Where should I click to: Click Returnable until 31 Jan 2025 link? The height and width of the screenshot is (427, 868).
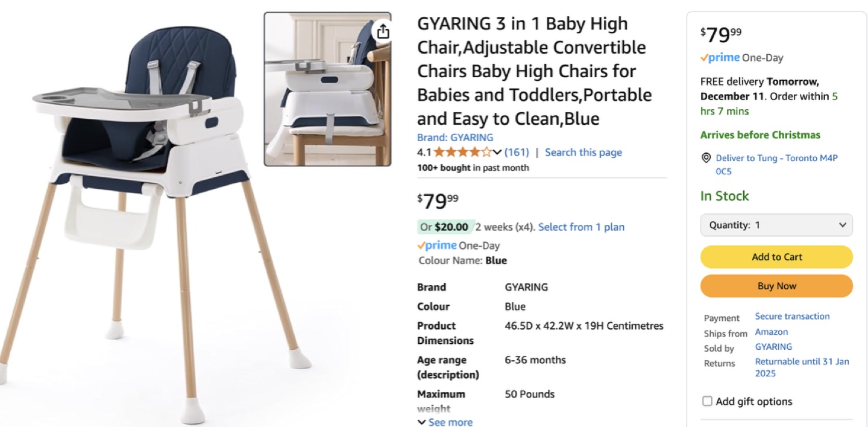click(x=802, y=367)
